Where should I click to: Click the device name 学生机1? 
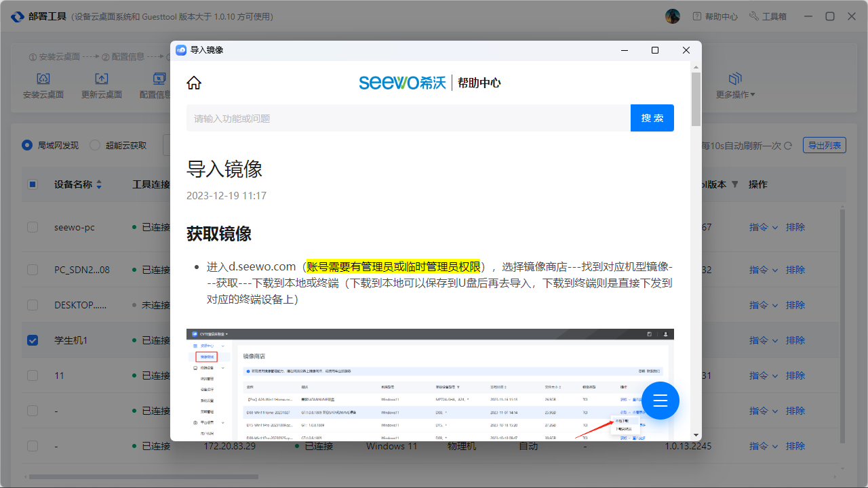pyautogui.click(x=71, y=340)
